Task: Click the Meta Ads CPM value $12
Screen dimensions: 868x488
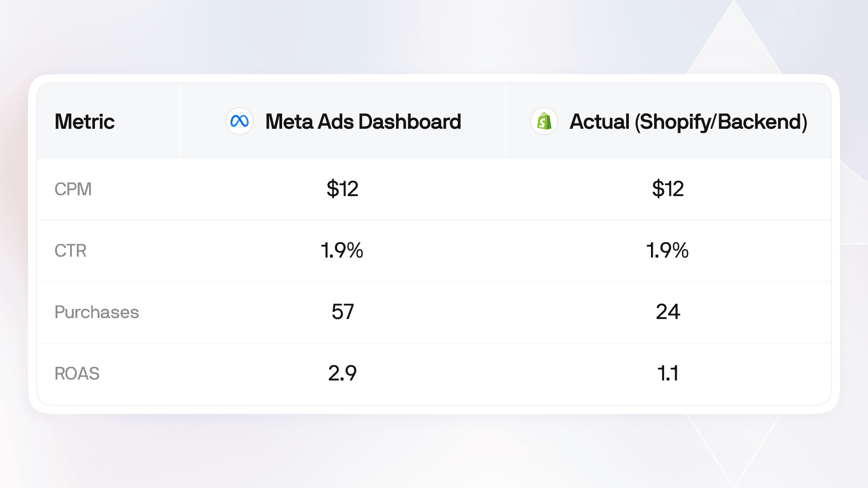Action: (342, 189)
